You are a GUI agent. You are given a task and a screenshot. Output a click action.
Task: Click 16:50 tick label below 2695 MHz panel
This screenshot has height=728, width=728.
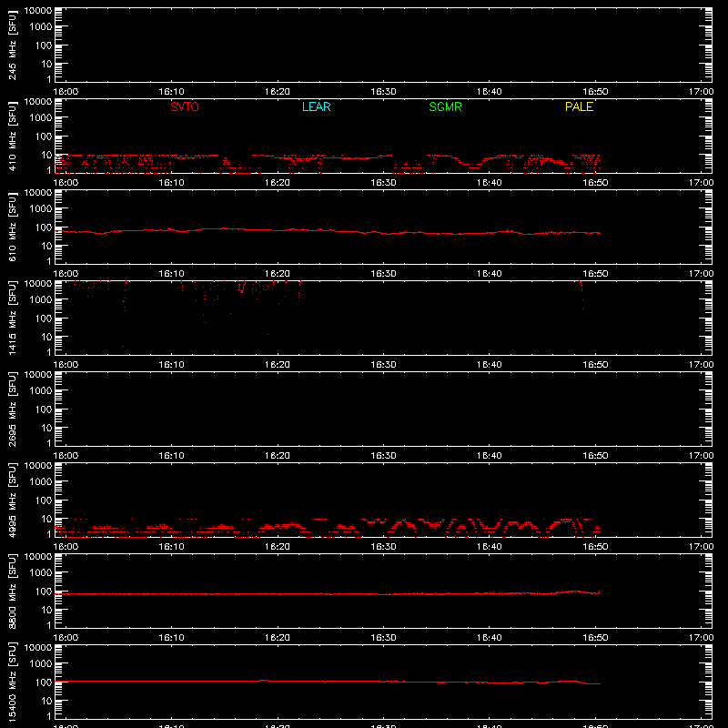(x=595, y=456)
